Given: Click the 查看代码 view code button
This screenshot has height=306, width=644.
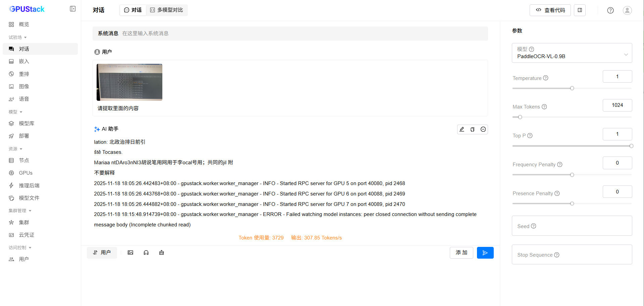Looking at the screenshot, I should coord(550,10).
